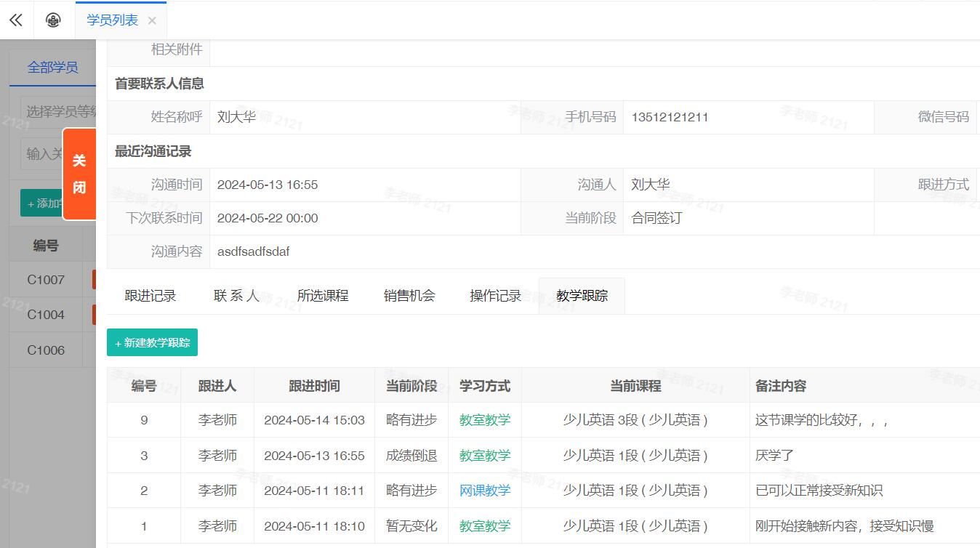Open the 跟进记录 tab
The width and height of the screenshot is (980, 548).
[150, 296]
